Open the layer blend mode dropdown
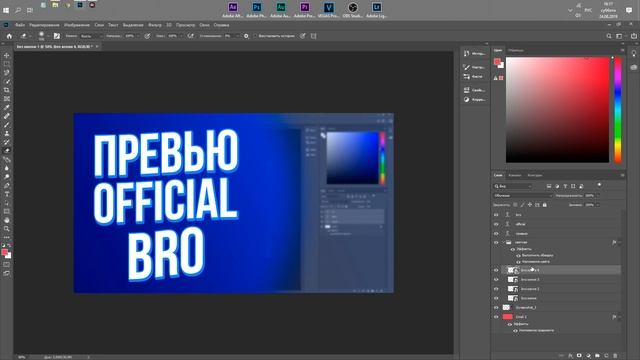Screen dimensions: 640x360 click(522, 196)
